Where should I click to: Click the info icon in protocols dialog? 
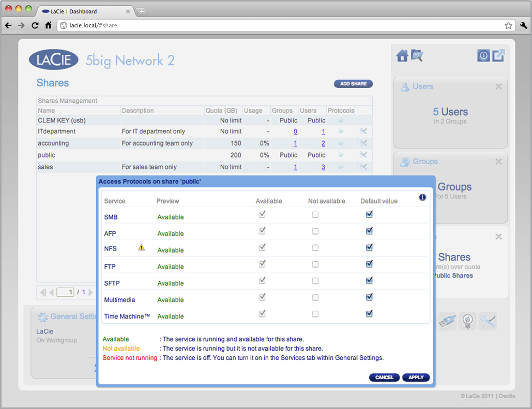point(422,197)
